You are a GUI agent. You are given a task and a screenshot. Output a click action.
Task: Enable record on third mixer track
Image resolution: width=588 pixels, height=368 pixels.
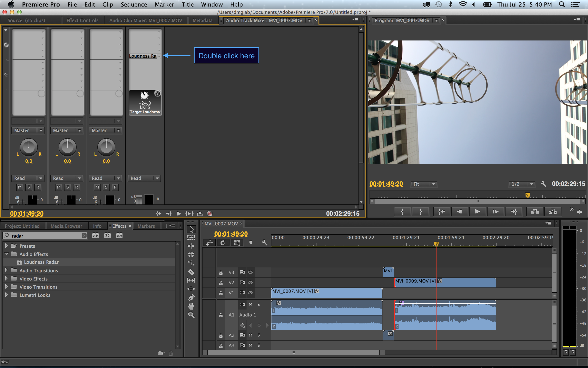click(115, 187)
